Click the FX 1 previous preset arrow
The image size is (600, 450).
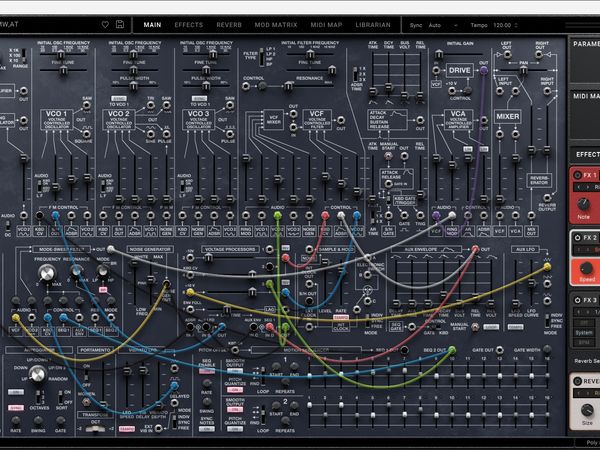click(x=579, y=187)
